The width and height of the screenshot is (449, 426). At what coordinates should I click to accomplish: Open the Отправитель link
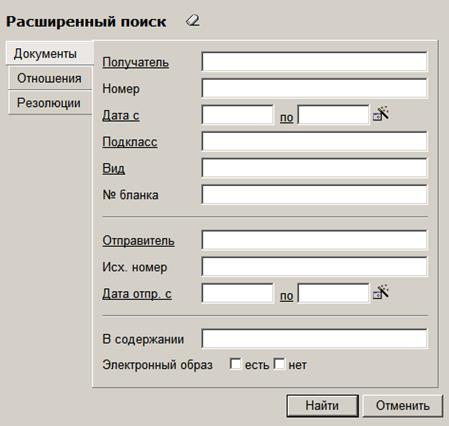[138, 241]
